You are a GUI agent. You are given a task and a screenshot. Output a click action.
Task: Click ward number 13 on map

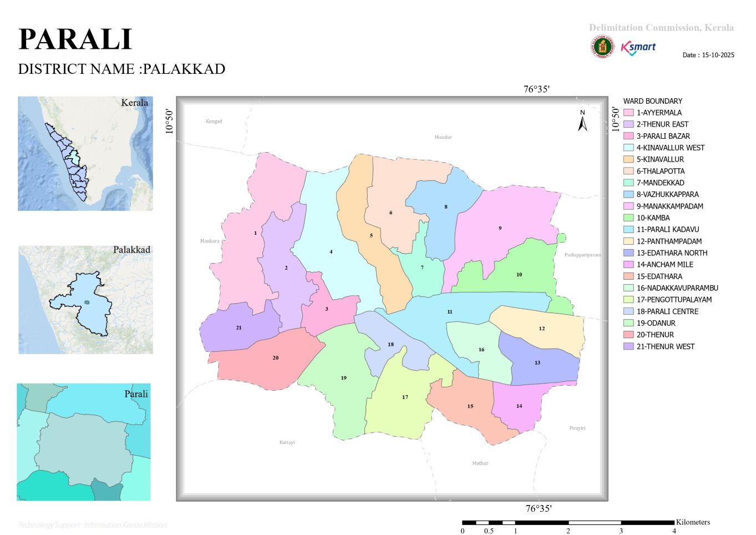537,363
